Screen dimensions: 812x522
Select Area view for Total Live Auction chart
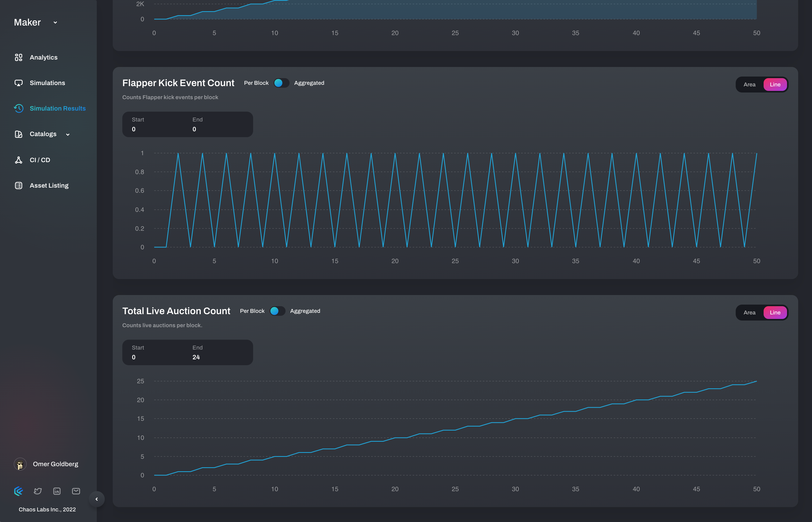pyautogui.click(x=749, y=313)
